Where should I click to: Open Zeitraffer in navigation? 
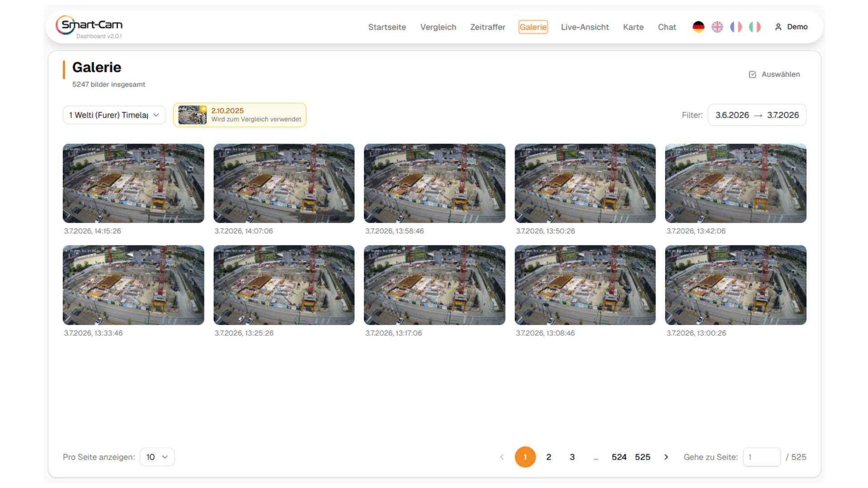[x=488, y=27]
